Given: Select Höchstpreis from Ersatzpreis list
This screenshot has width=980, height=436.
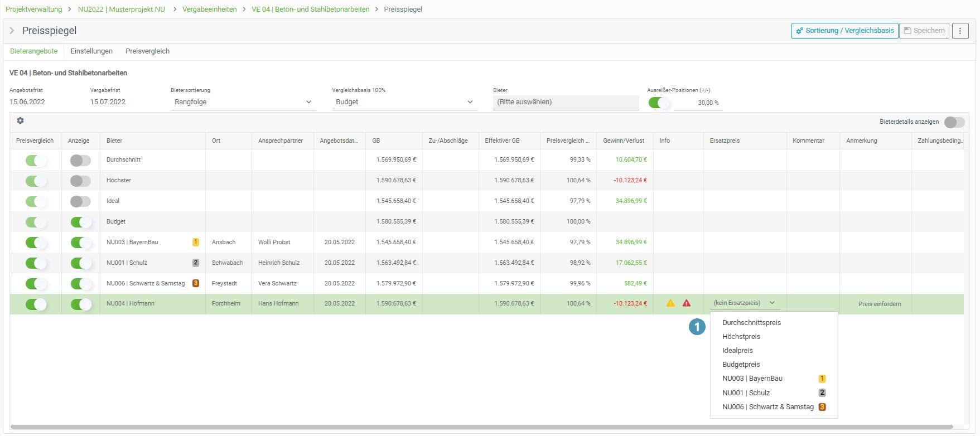Looking at the screenshot, I should pyautogui.click(x=741, y=337).
